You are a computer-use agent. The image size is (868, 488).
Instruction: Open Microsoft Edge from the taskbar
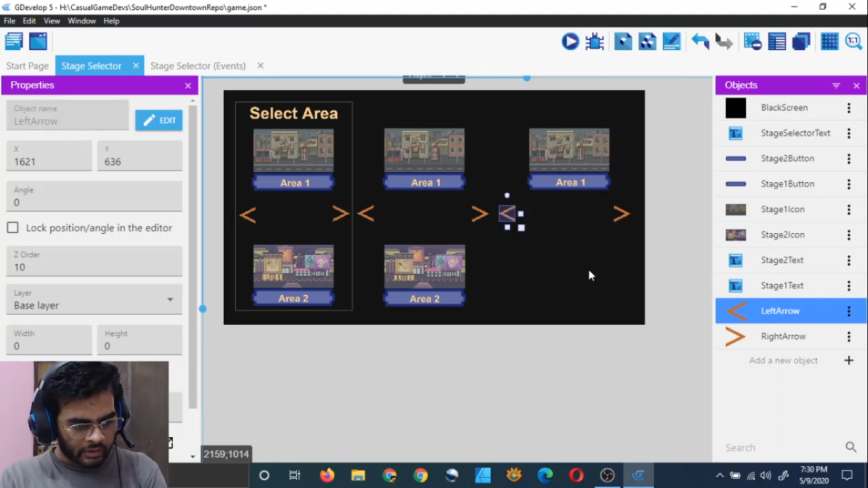pos(545,475)
